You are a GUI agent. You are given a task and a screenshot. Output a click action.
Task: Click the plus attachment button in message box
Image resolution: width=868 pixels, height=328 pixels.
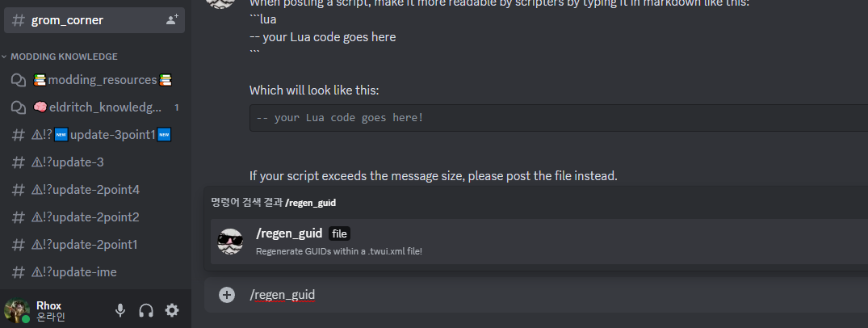coord(226,295)
